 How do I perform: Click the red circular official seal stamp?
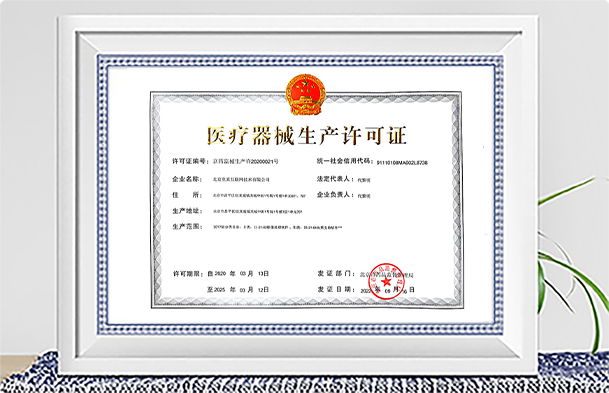click(x=387, y=281)
